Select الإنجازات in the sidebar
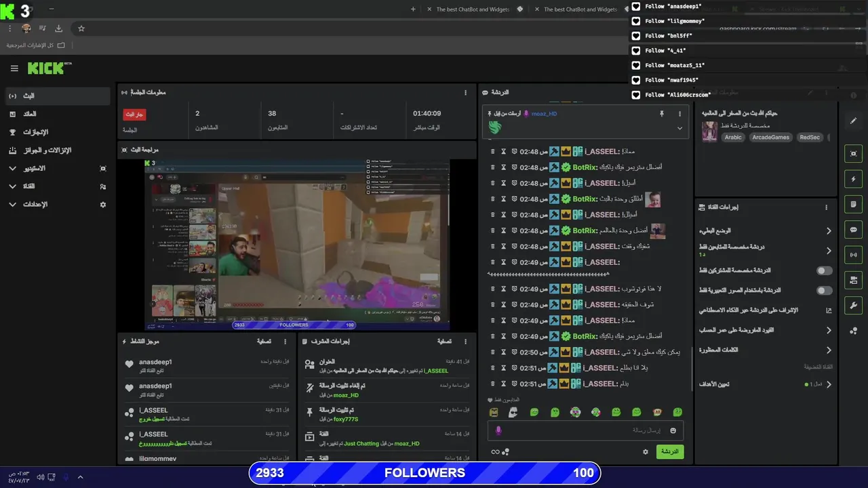868x488 pixels. coord(58,132)
